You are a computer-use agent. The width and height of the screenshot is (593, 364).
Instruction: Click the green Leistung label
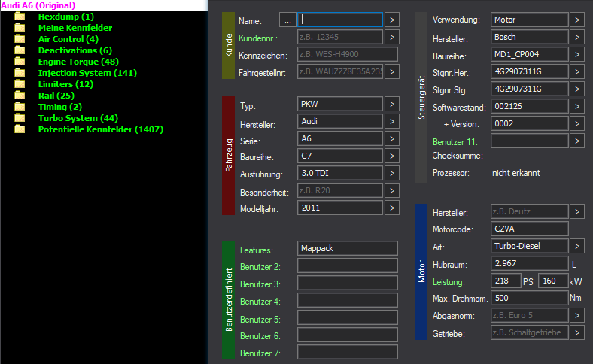coord(449,282)
